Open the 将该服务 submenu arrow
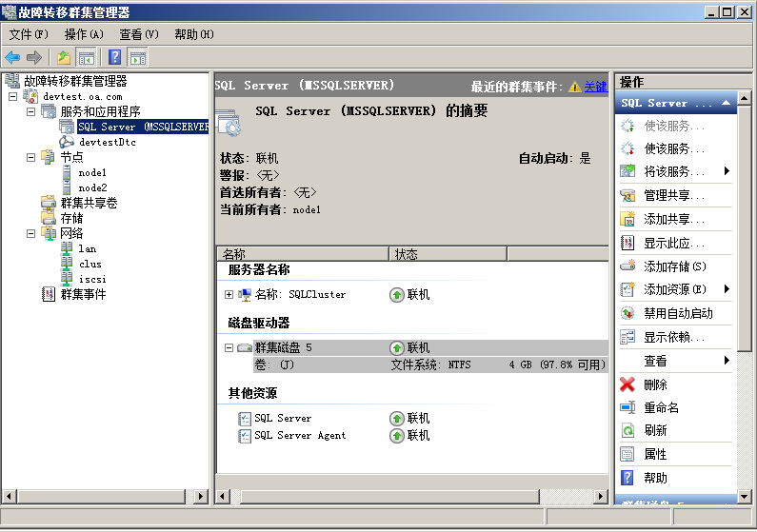Screen dimensions: 757x532 pos(727,170)
